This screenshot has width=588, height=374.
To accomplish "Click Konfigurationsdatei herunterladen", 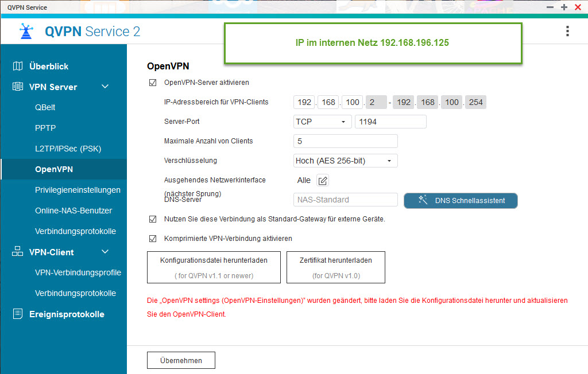I will coord(213,267).
